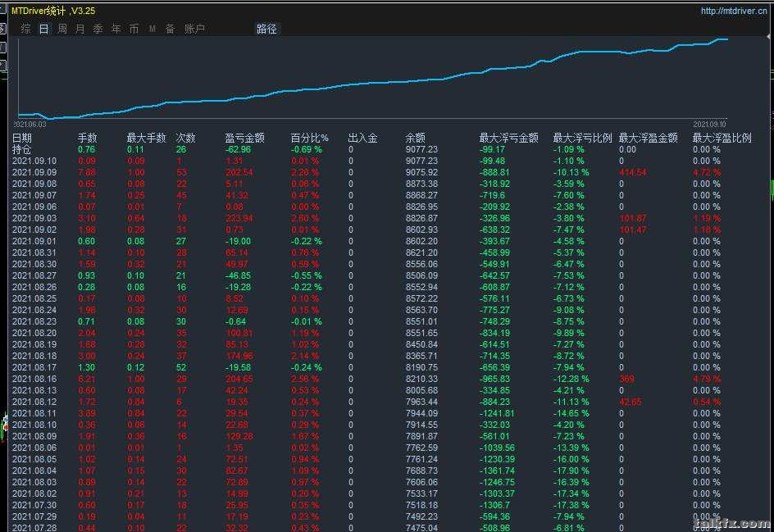774x532 pixels.
Task: Click the balance value 7944.09
Action: (421, 413)
